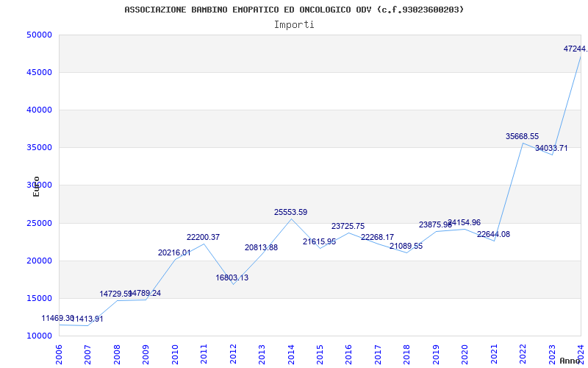Viewport: 588px width, 368px height.
Task: Click the 2008 x-axis year label
Action: 117,355
